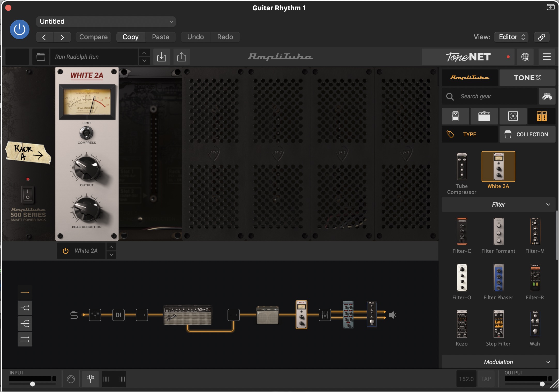Click the DI block in the signal chain
This screenshot has width=559, height=392.
[118, 315]
